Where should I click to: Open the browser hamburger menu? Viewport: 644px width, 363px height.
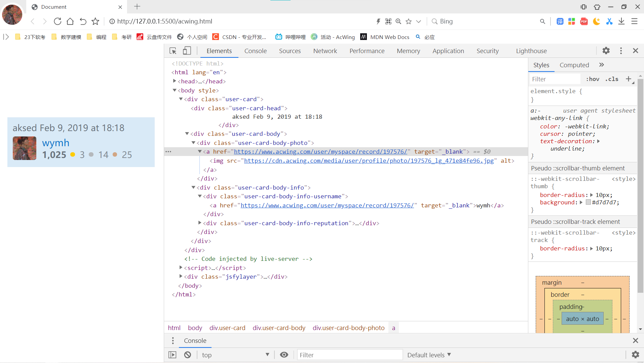634,22
